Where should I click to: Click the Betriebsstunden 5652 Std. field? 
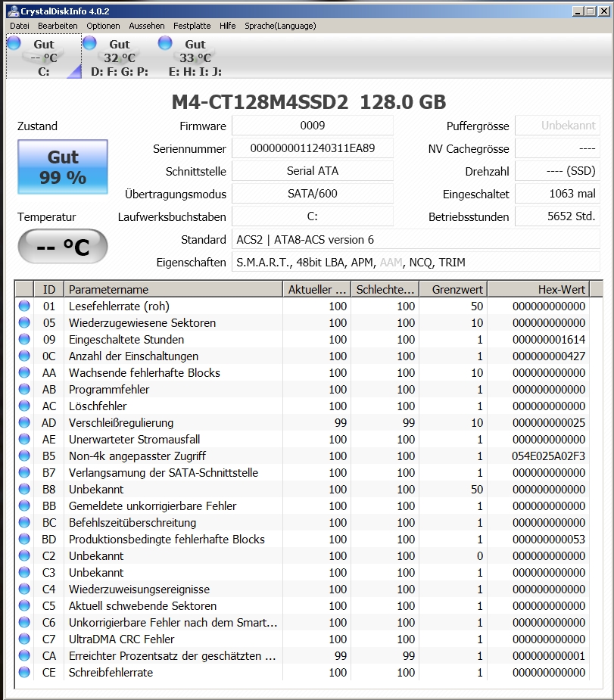pos(557,216)
